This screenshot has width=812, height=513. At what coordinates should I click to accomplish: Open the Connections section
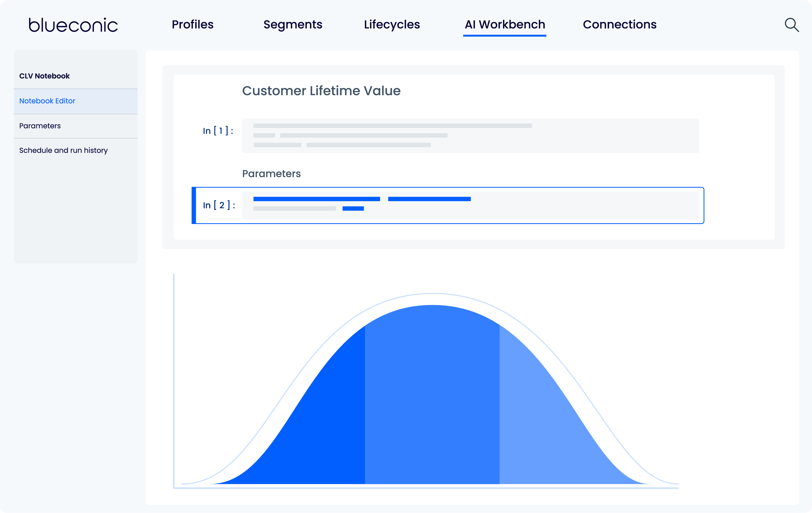(x=619, y=25)
